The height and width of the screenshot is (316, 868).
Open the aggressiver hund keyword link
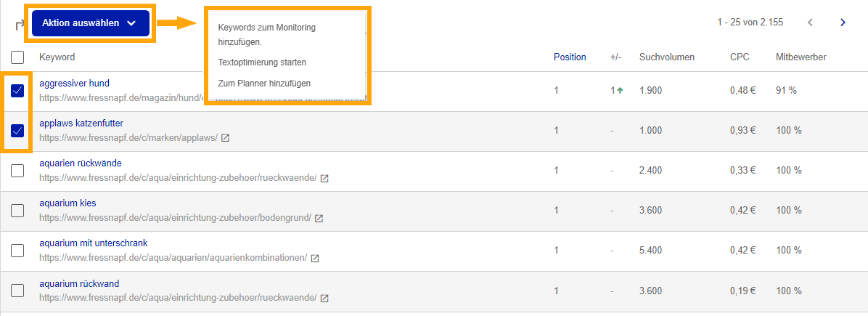point(74,84)
